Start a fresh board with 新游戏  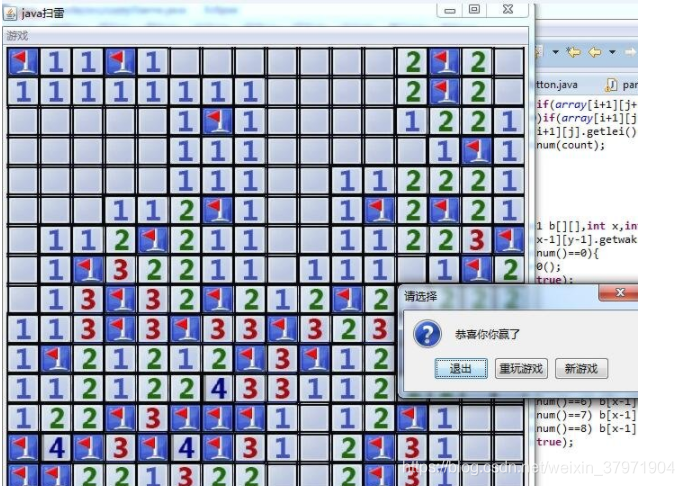(x=581, y=369)
